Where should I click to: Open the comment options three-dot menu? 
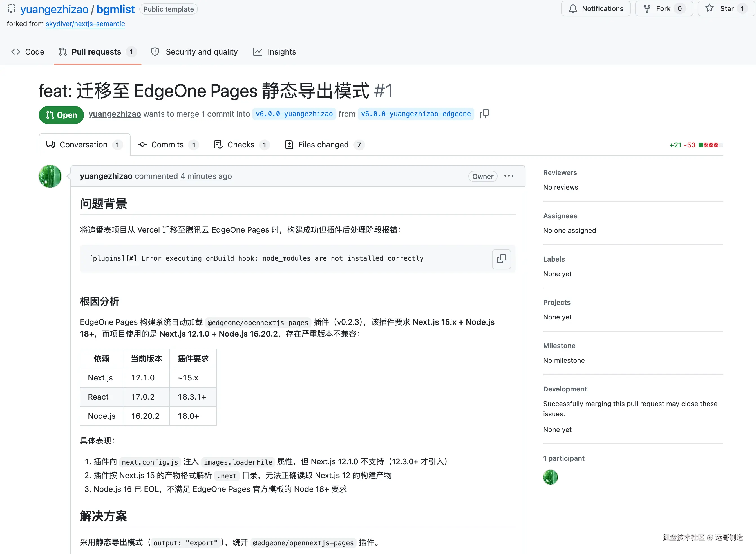[509, 176]
